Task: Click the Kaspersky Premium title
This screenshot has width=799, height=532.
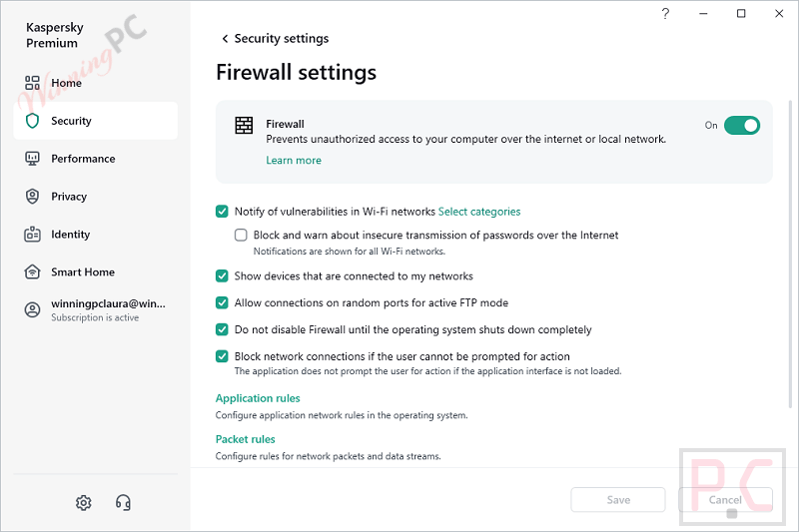Action: point(55,35)
